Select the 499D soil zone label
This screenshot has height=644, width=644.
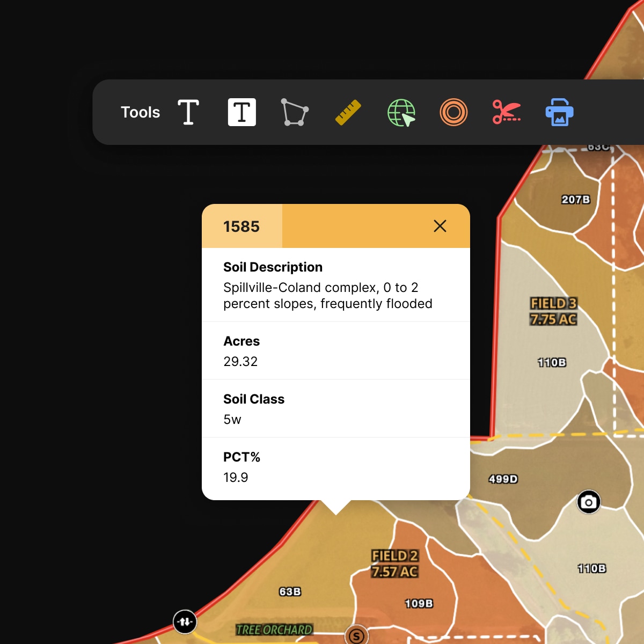click(x=503, y=479)
